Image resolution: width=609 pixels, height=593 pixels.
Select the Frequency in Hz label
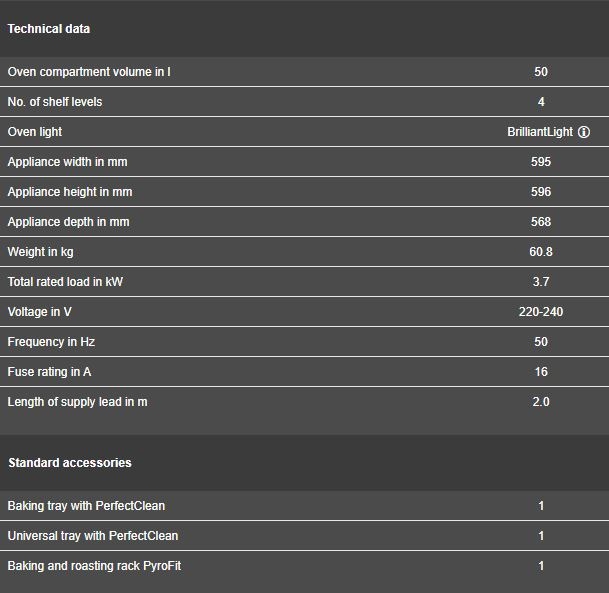pyautogui.click(x=51, y=342)
